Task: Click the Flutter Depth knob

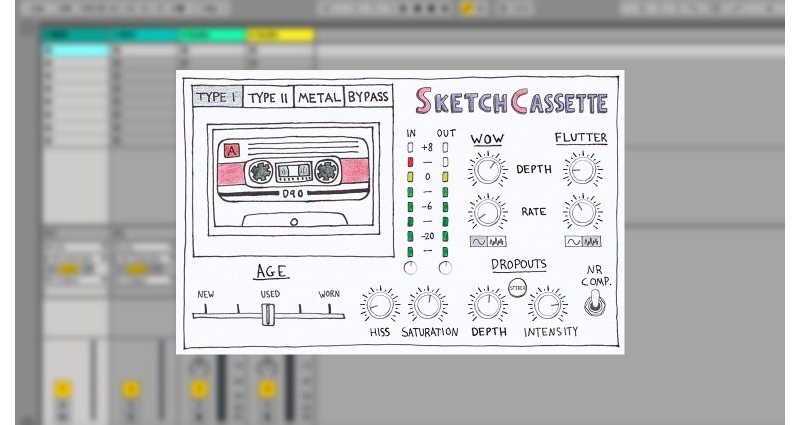Action: [x=583, y=169]
